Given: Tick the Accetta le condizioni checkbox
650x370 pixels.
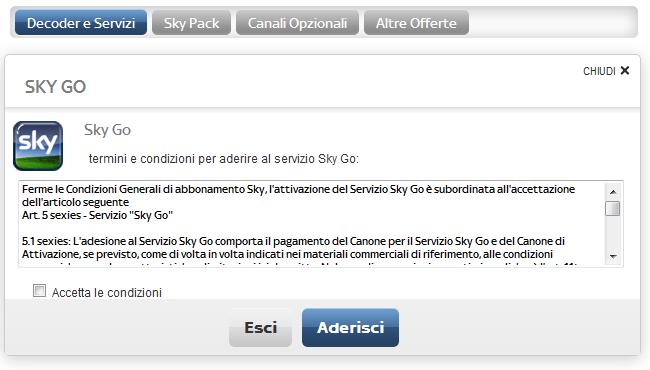Looking at the screenshot, I should point(39,290).
